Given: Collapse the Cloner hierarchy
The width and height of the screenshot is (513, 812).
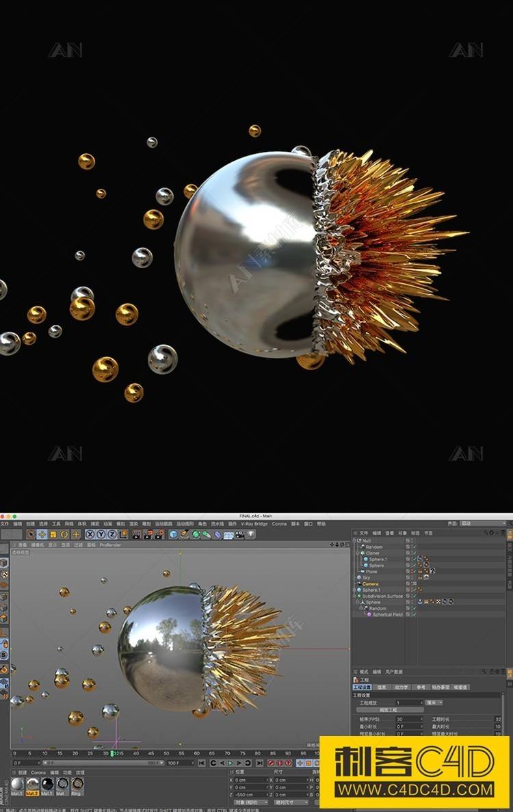Looking at the screenshot, I should (358, 553).
